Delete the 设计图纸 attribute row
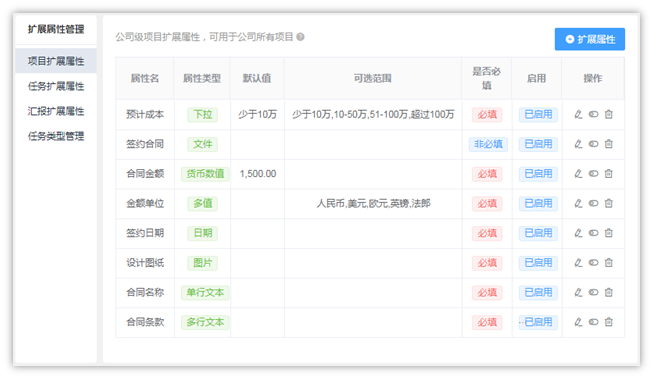 (x=608, y=263)
